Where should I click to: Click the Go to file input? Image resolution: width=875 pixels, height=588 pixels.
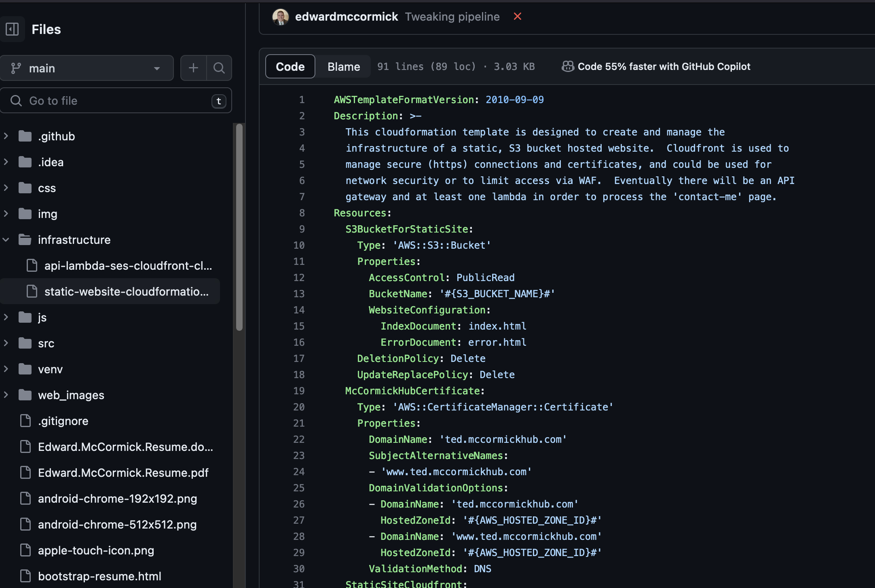click(x=115, y=101)
